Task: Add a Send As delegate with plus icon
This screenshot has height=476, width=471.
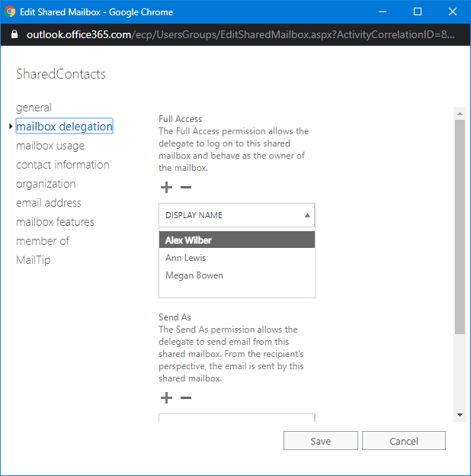Action: click(x=166, y=397)
